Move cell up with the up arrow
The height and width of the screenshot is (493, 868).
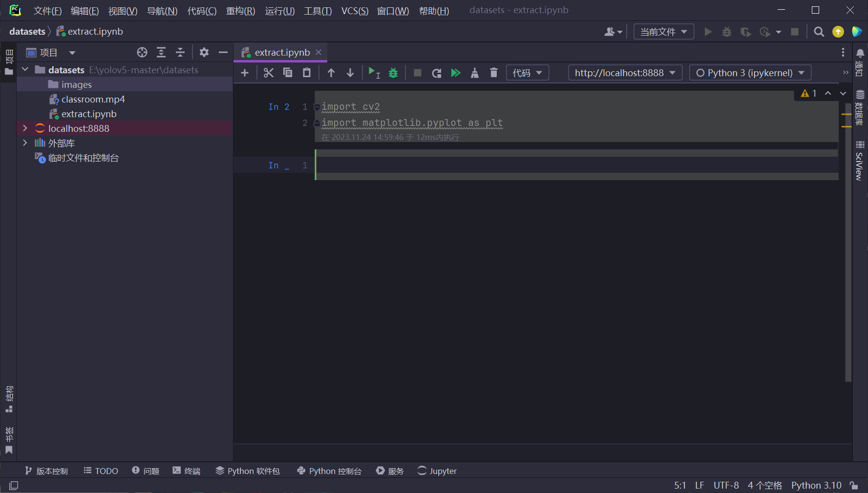point(331,73)
